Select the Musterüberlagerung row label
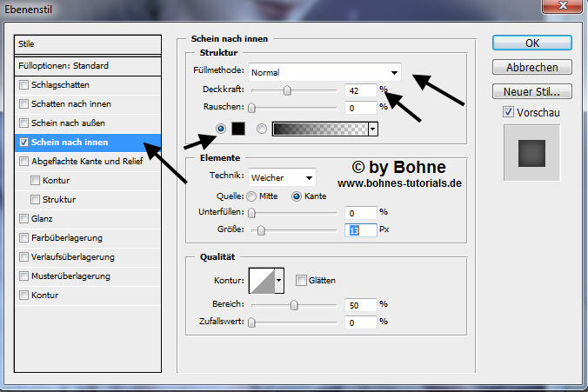This screenshot has height=392, width=588. 70,276
